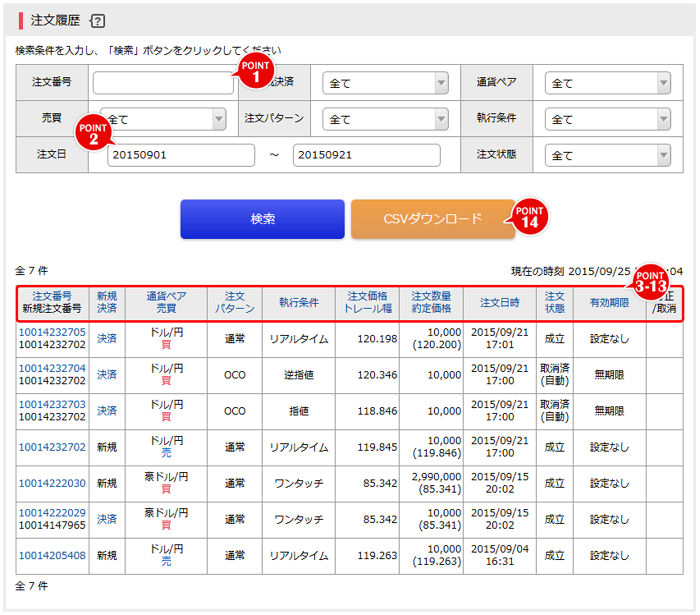
Task: Click the CSVダウンロード button
Action: click(432, 219)
